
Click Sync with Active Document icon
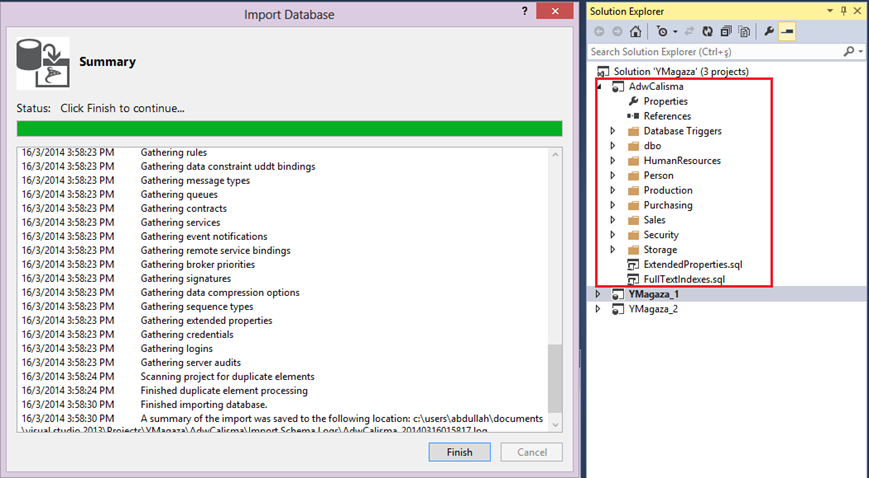point(689,32)
